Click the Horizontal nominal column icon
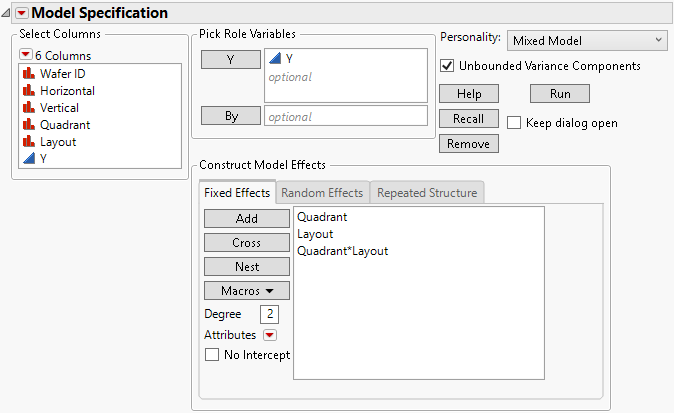The height and width of the screenshot is (413, 674). tap(28, 90)
